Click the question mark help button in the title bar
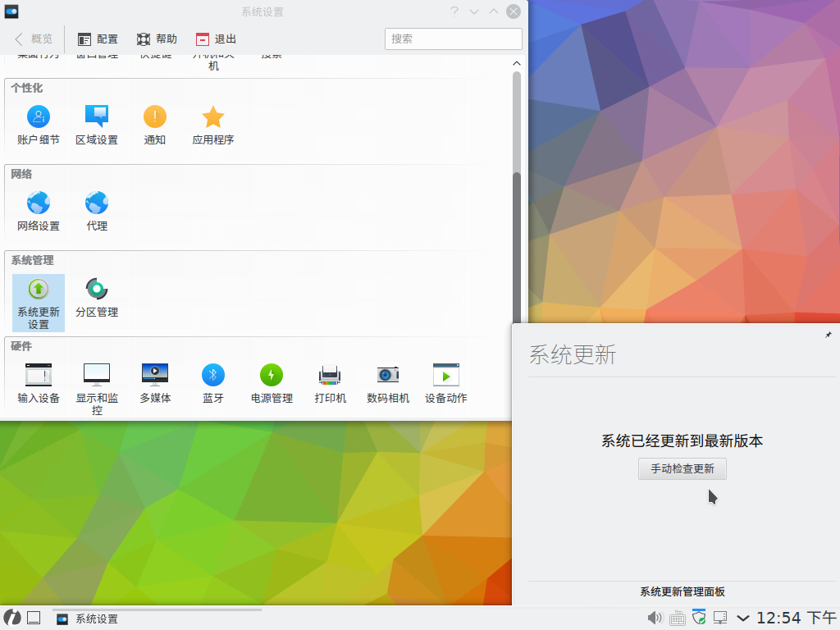 pyautogui.click(x=454, y=11)
